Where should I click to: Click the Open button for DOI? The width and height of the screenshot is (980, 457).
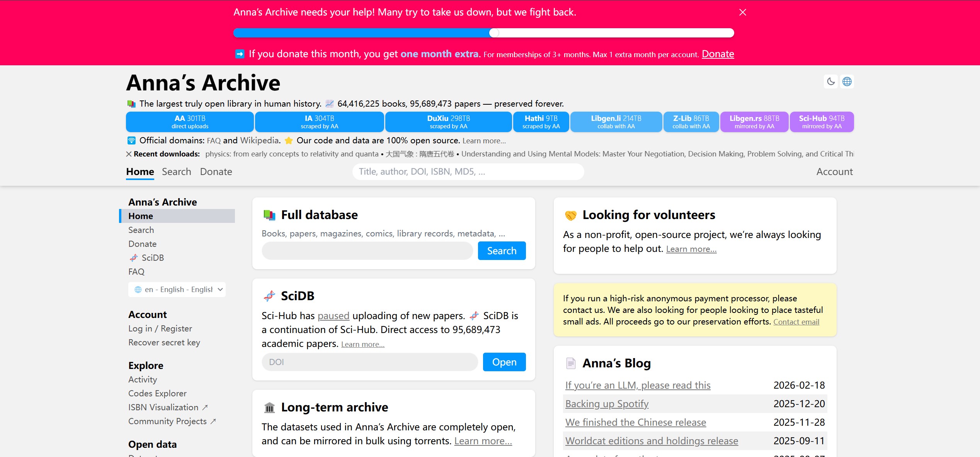504,362
